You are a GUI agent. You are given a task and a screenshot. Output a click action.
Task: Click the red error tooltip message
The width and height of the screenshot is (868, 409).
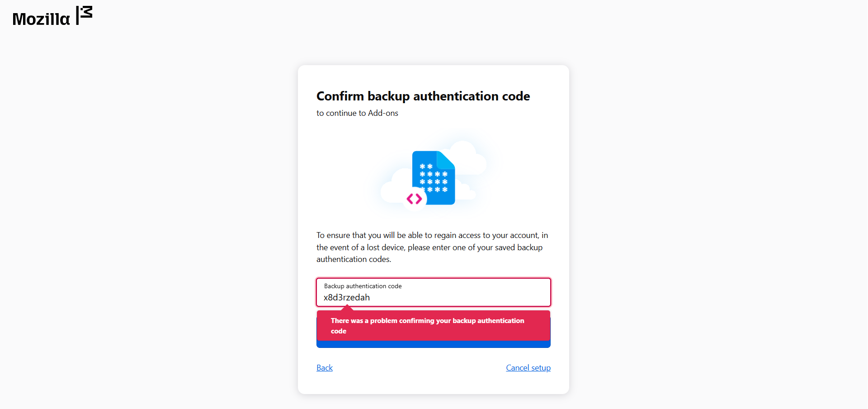(433, 325)
